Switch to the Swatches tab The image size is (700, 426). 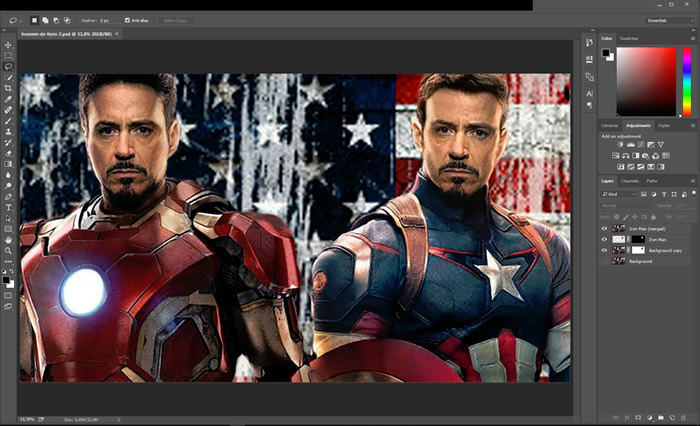pyautogui.click(x=629, y=38)
